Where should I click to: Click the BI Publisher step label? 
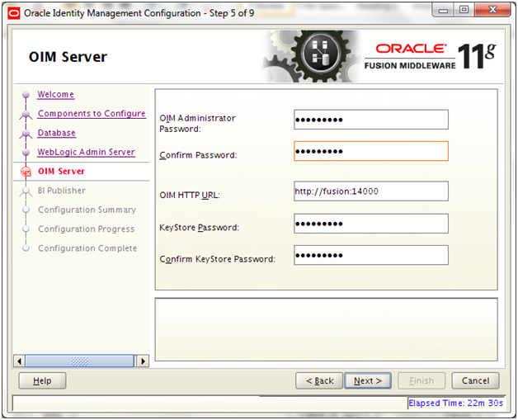click(x=61, y=191)
